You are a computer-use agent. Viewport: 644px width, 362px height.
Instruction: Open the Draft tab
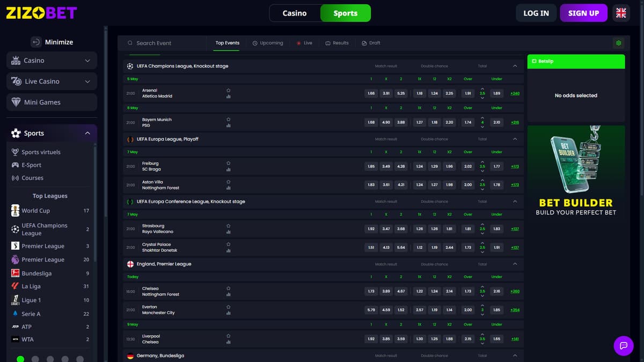pos(371,43)
